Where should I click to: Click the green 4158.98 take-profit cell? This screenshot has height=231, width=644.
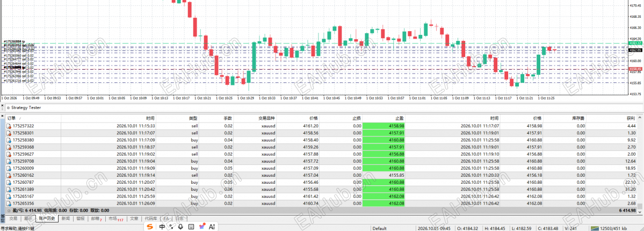[383, 126]
